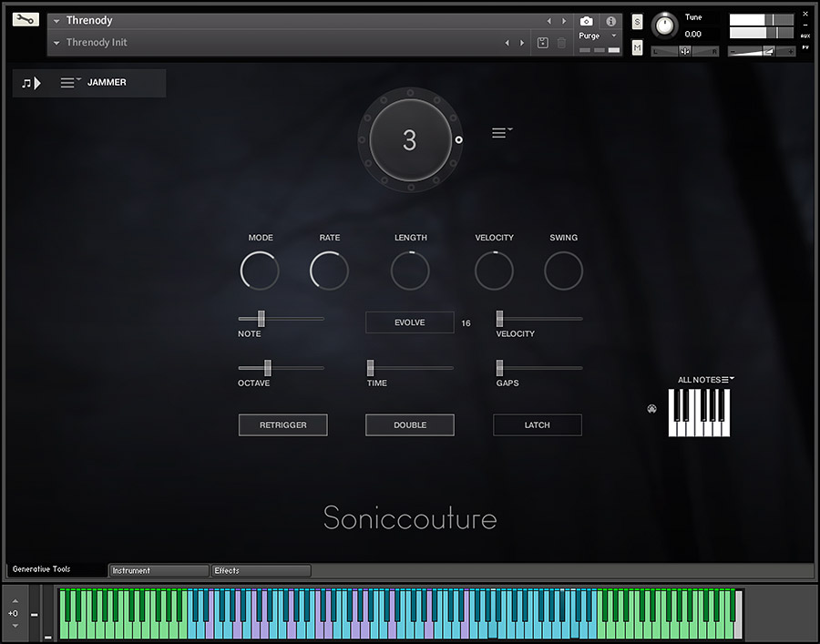Viewport: 820px width, 644px height.
Task: Expand the Threnody Init snapshot dropdown
Action: coord(56,43)
